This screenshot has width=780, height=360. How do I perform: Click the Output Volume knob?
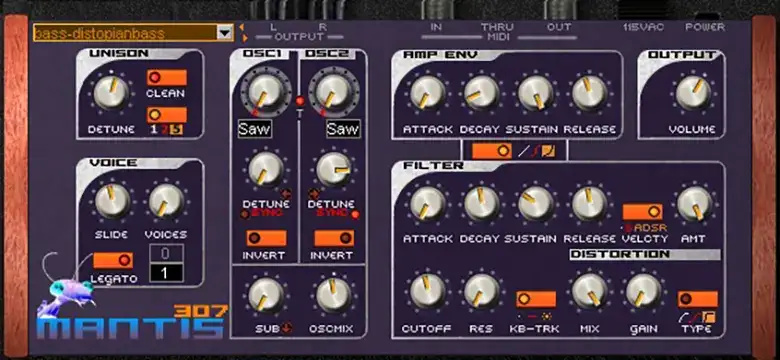pyautogui.click(x=693, y=93)
